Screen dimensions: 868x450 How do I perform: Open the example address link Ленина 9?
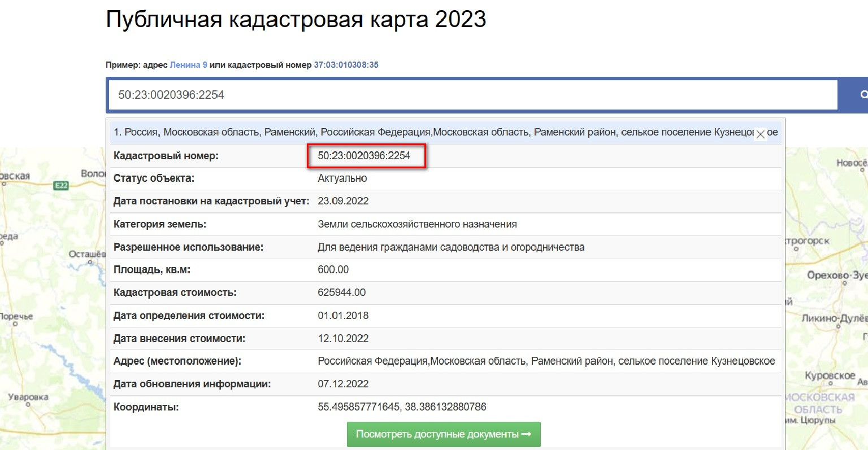188,65
